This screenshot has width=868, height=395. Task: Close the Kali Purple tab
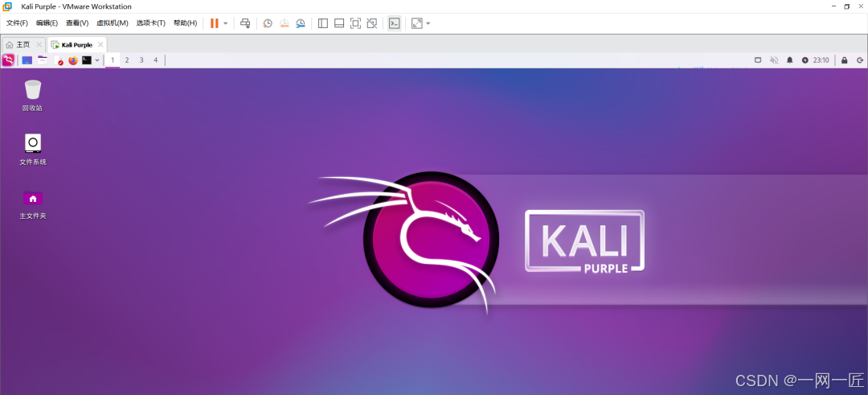(100, 44)
